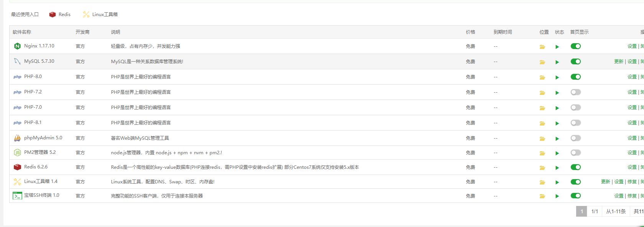The height and width of the screenshot is (227, 644).
Task: Open the folder location for PHP-8.1
Action: click(542, 123)
